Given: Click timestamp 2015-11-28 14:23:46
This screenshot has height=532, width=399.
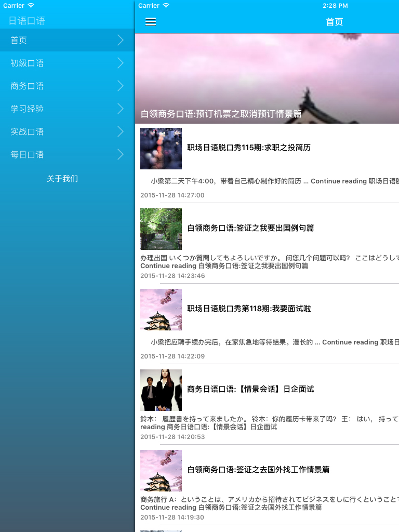Looking at the screenshot, I should (x=172, y=276).
